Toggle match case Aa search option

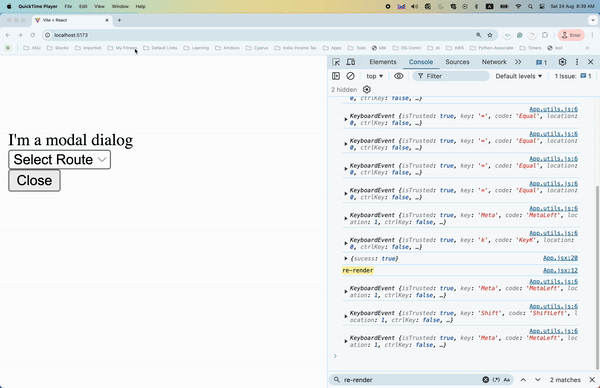pos(507,380)
